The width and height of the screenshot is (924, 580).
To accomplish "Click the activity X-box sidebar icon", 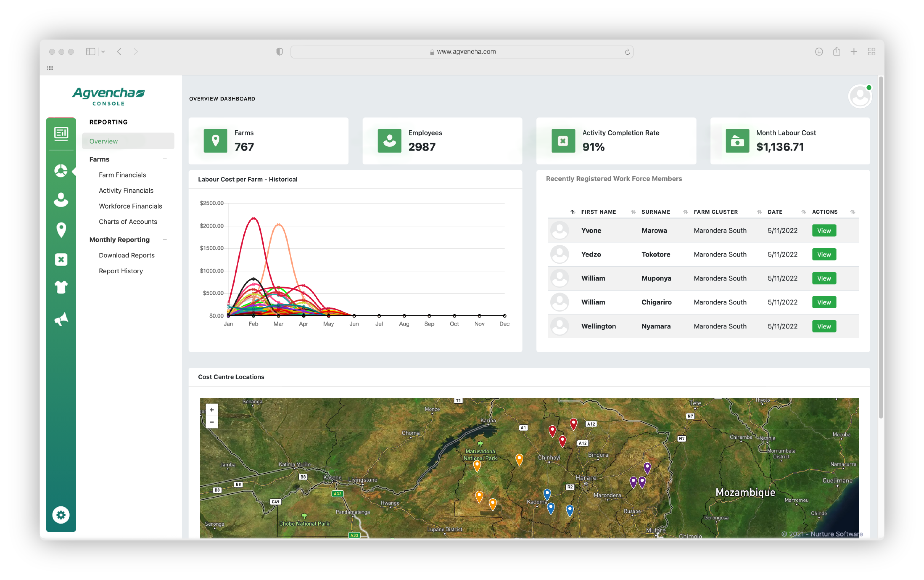I will [61, 259].
